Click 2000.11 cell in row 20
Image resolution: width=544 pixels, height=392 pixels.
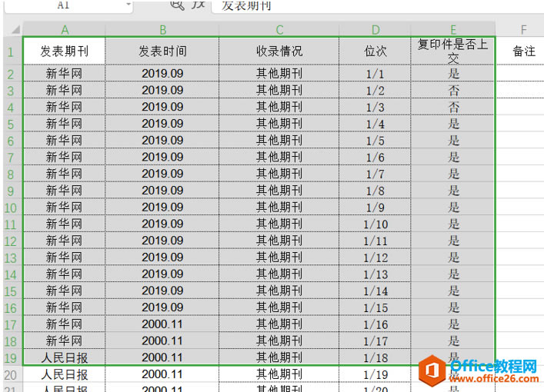coord(162,374)
